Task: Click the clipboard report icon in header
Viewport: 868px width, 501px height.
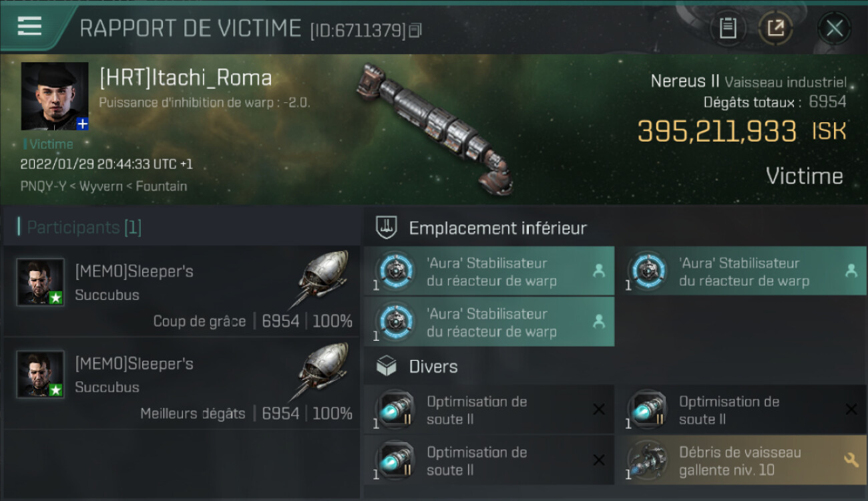Action: [727, 28]
